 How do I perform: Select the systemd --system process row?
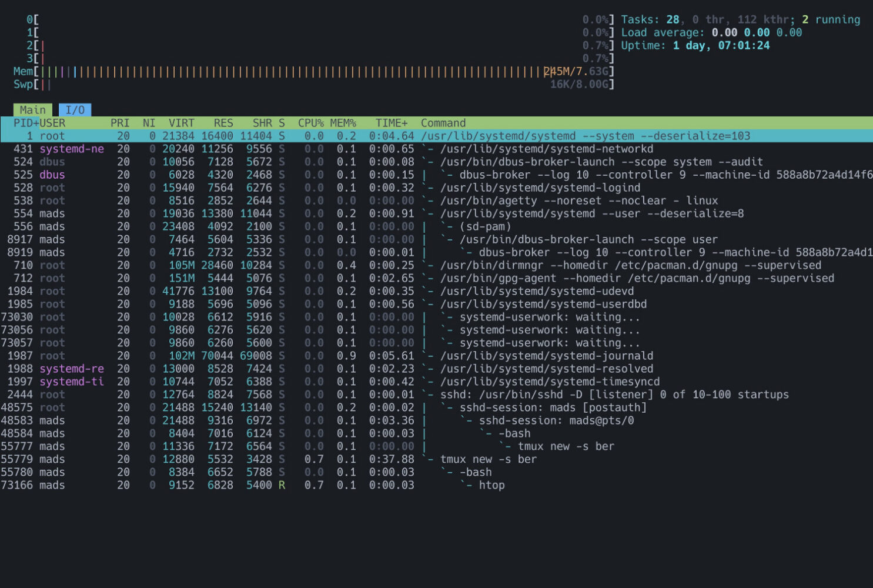[436, 136]
